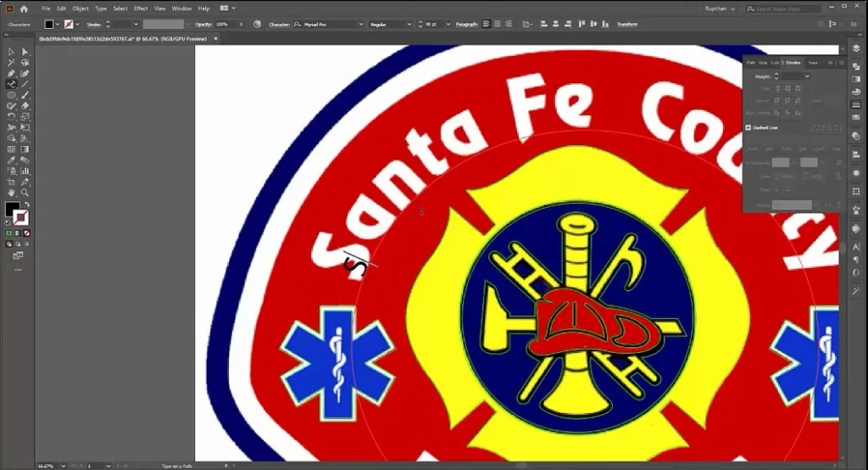Viewport: 868px width, 470px height.
Task: Open the workspace switcher dropdown
Action: tap(227, 8)
